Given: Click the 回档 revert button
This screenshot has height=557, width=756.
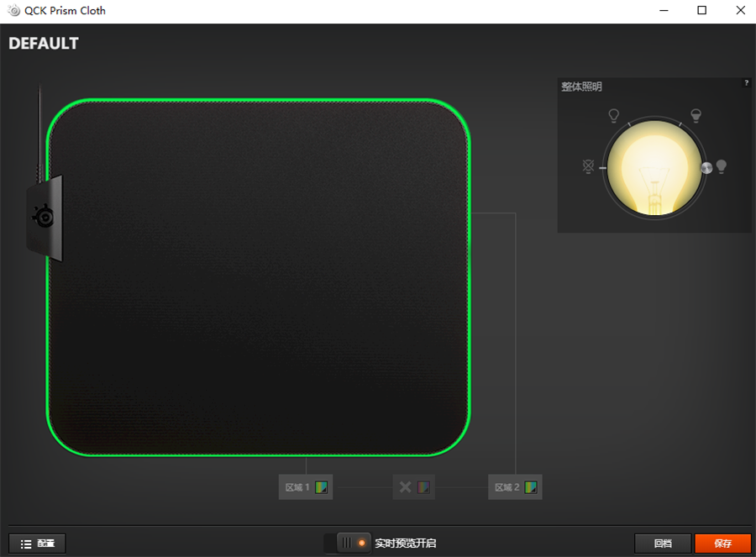Looking at the screenshot, I should (x=663, y=544).
